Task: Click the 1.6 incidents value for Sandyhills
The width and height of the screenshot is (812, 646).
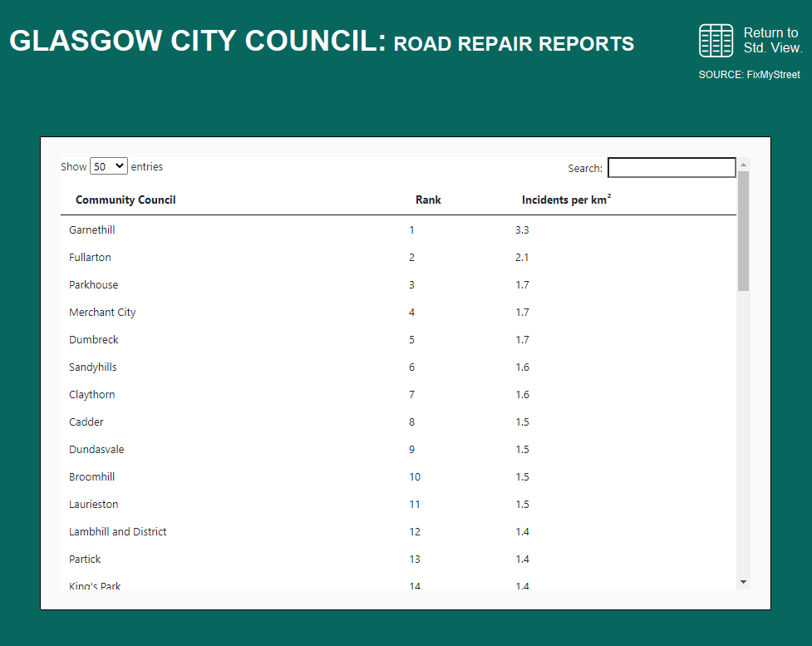Action: [522, 367]
